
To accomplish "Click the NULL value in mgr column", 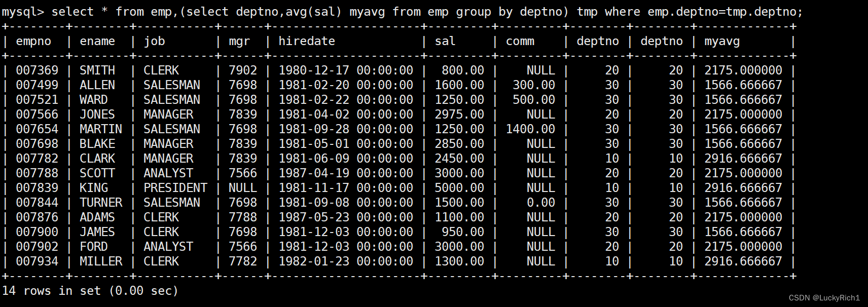I will click(x=242, y=188).
